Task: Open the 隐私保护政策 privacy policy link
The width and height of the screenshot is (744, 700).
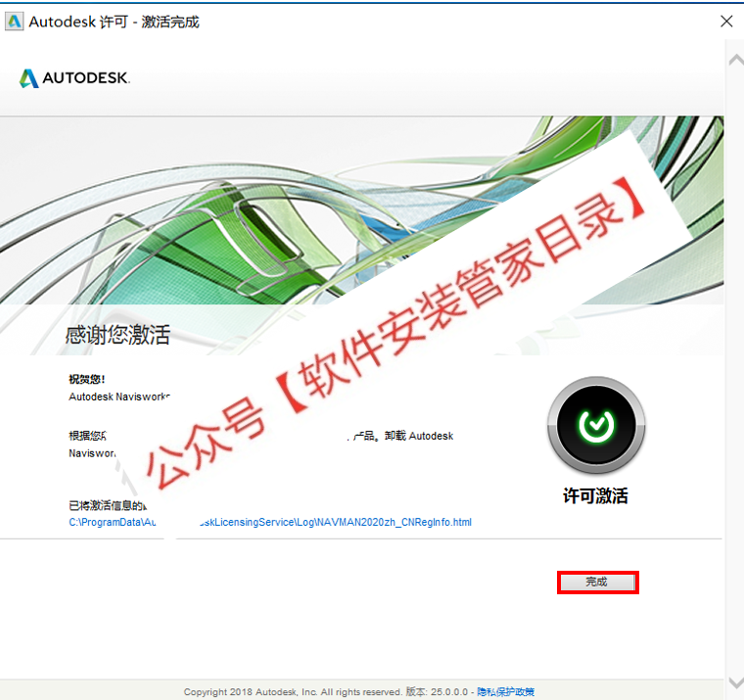Action: pos(505,692)
